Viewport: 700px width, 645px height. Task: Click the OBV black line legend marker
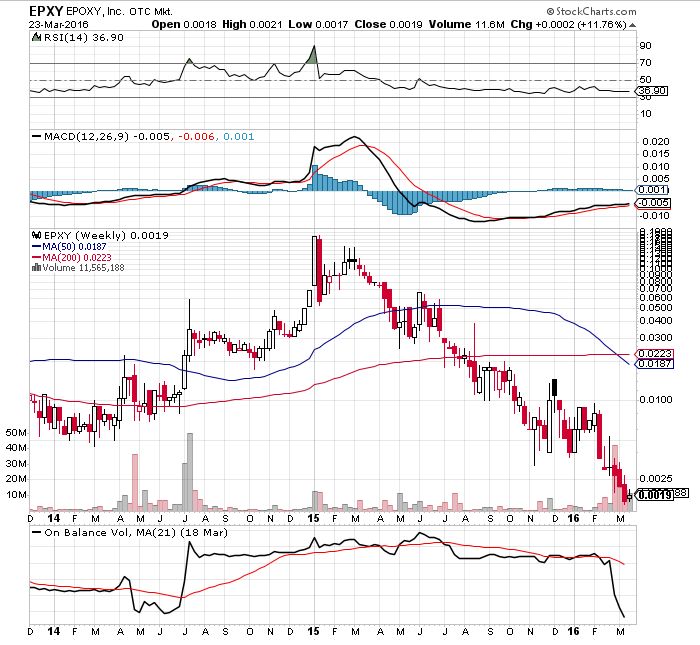coord(37,533)
